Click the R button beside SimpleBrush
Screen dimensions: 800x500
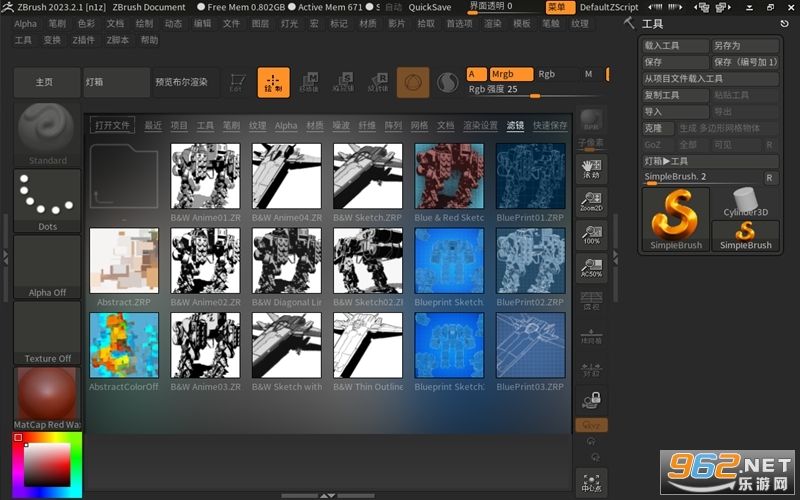pos(769,178)
